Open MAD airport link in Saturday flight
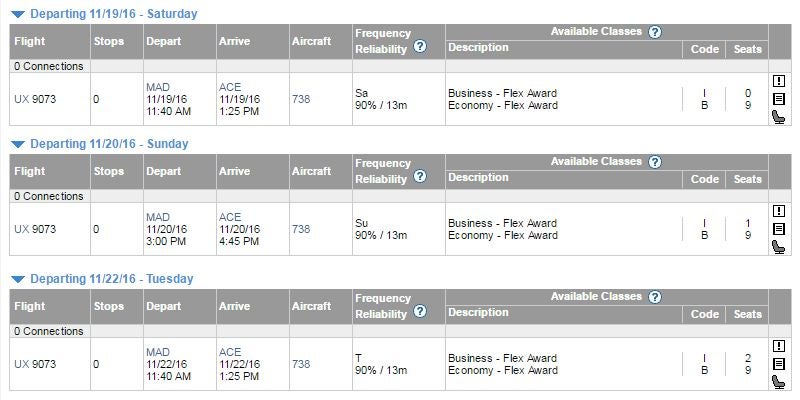 coord(158,87)
